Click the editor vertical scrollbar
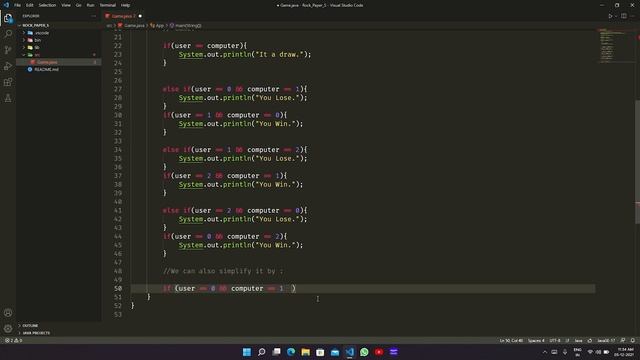The image size is (640, 360). point(637,163)
